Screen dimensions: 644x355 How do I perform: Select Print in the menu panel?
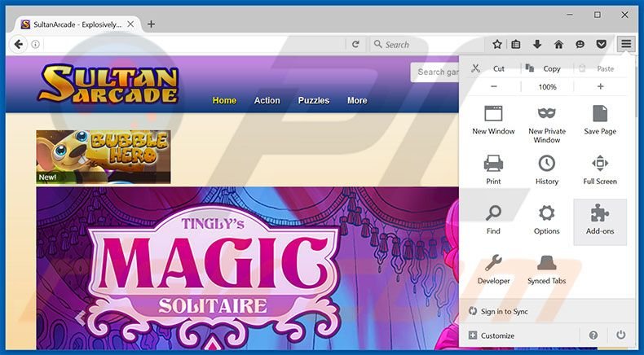pyautogui.click(x=493, y=170)
